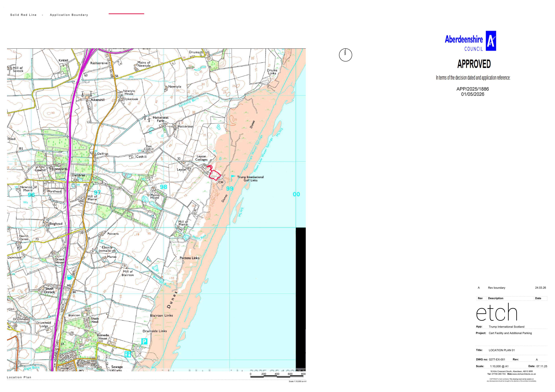Click the 'Solid Red Line' legend label
Viewport: 555px width, 392px height.
click(x=23, y=15)
